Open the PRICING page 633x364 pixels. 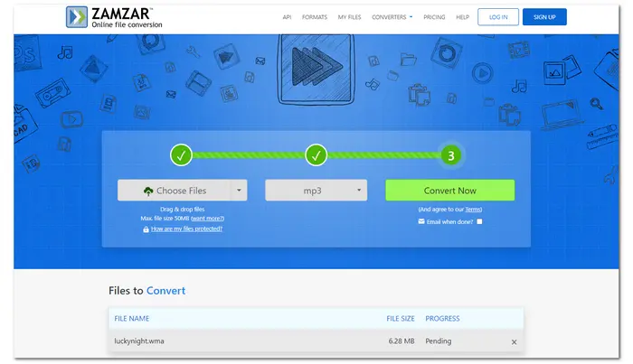(434, 17)
